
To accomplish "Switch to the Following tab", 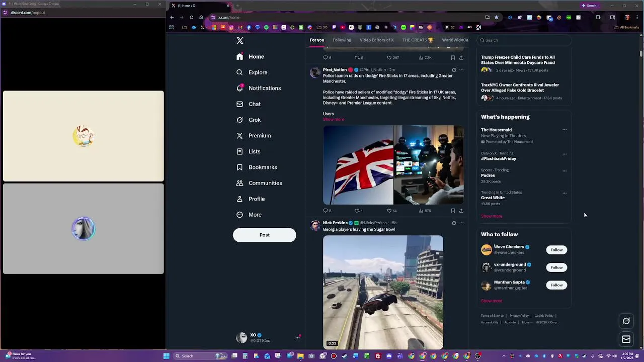I will coord(342,40).
